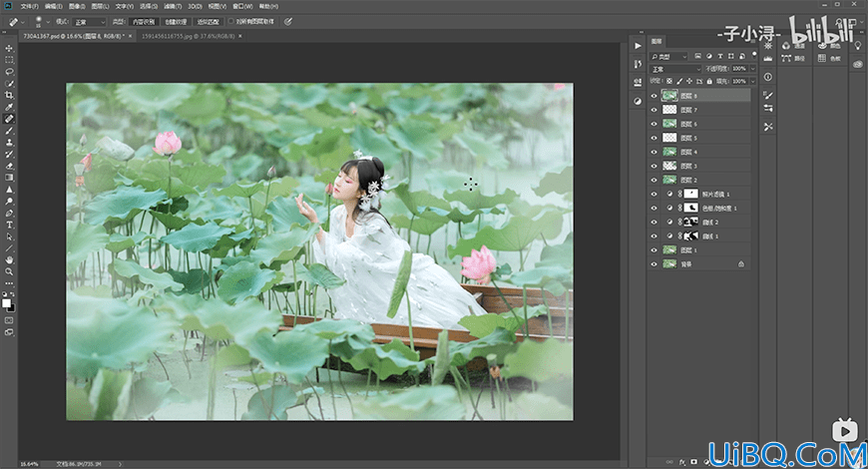The image size is (868, 469).
Task: Toggle Quick Mask mode
Action: coord(9,320)
